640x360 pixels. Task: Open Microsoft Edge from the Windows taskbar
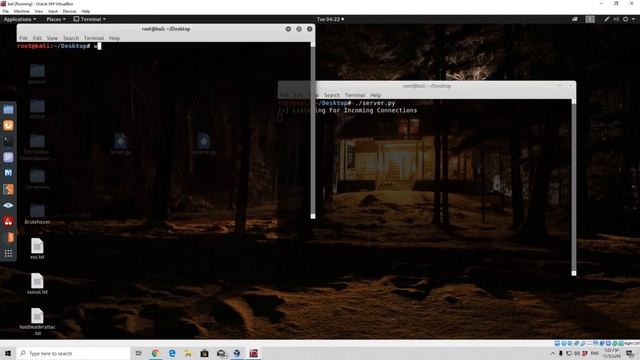click(x=172, y=353)
